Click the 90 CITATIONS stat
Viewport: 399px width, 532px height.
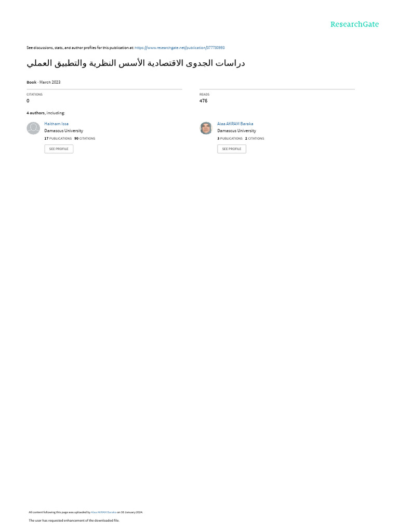coord(85,138)
